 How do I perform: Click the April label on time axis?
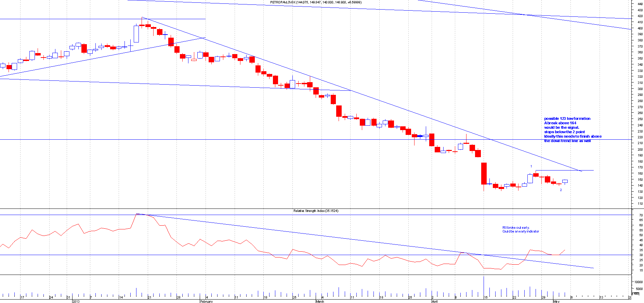[x=435, y=301]
